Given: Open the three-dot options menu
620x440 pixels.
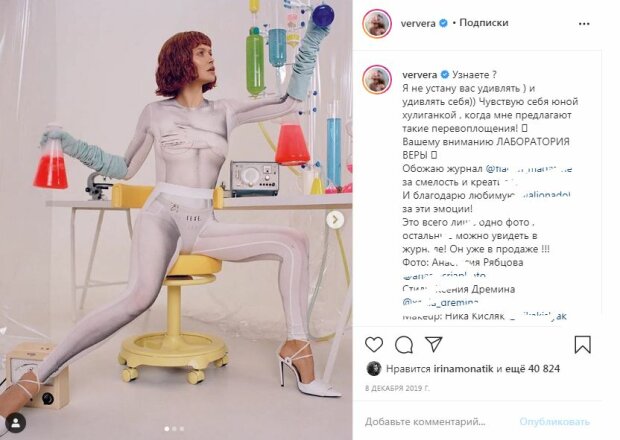Looking at the screenshot, I should click(584, 24).
